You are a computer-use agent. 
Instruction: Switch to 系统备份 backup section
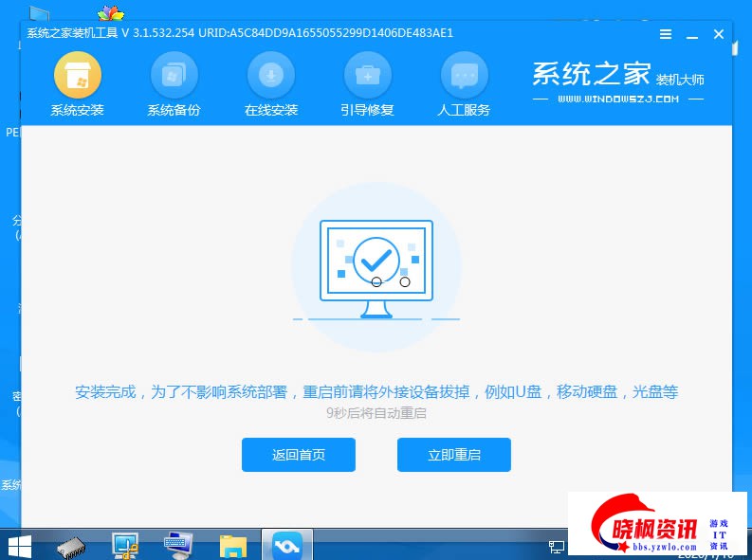[x=174, y=84]
